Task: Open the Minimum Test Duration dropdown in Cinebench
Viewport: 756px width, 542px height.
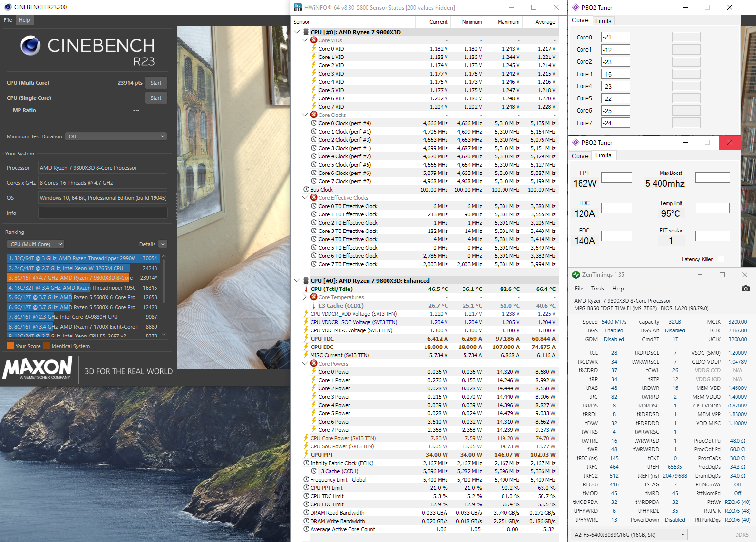Action: [x=116, y=136]
